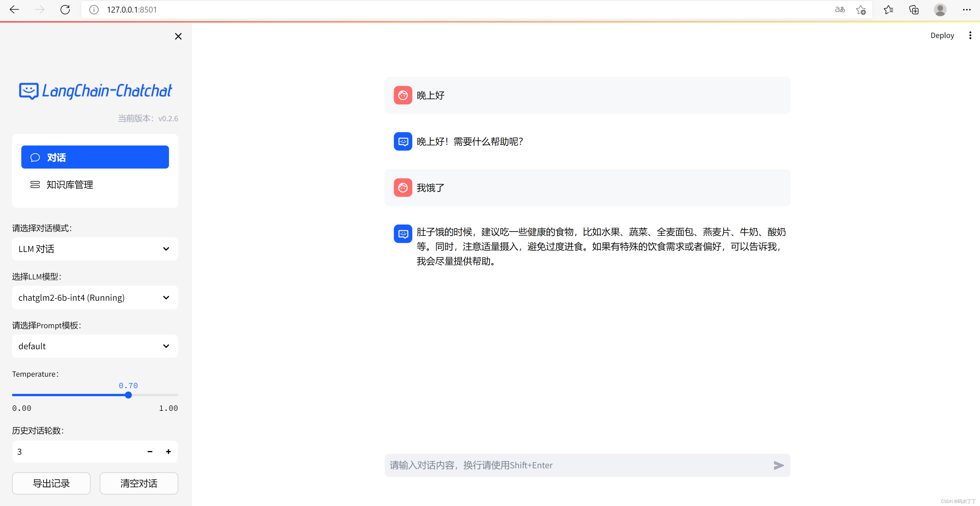Increase history rounds with plus button
This screenshot has width=980, height=506.
tap(168, 452)
